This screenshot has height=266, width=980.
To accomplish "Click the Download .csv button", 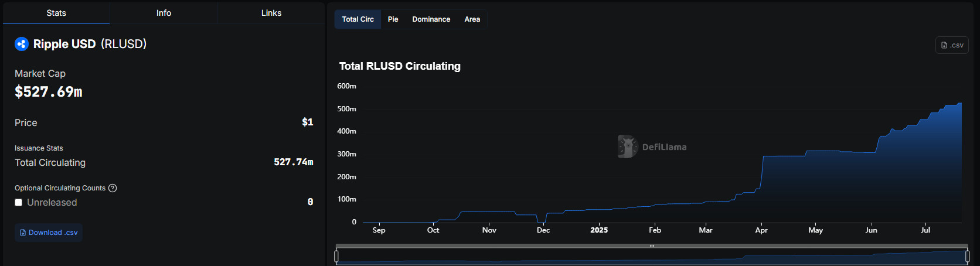I will tap(49, 233).
